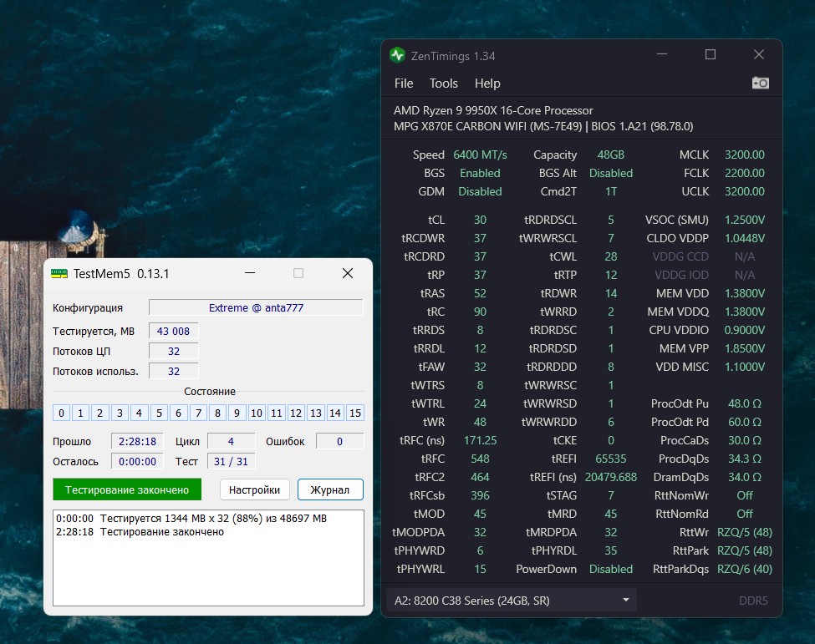Minimize the ZenTimings window
Screen dimensions: 815x644
(661, 55)
